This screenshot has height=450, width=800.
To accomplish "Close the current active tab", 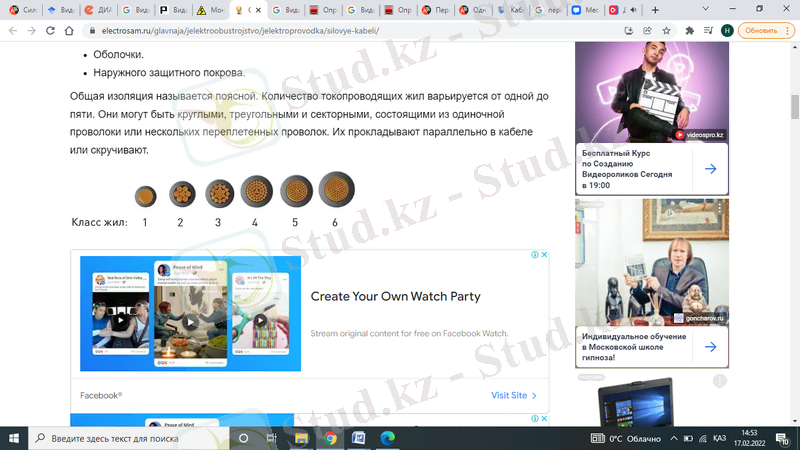I will click(x=258, y=10).
